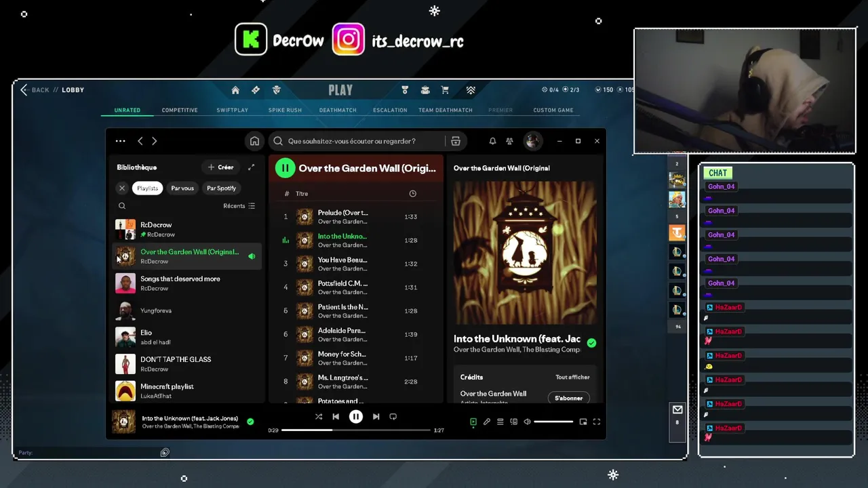
Task: Open Valorant collection icon
Action: point(425,90)
